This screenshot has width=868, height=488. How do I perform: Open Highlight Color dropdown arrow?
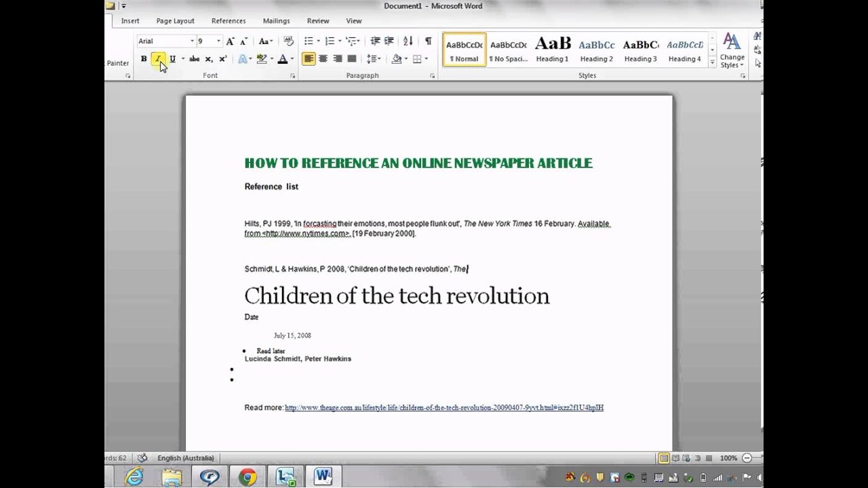[x=272, y=59]
